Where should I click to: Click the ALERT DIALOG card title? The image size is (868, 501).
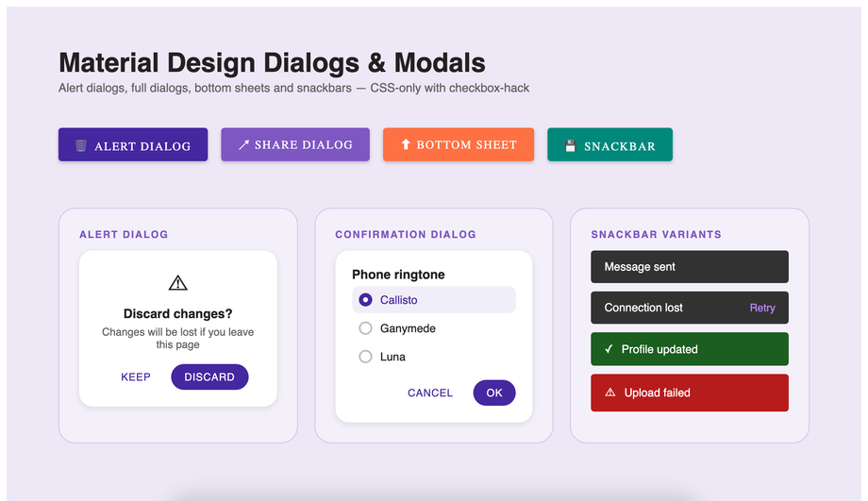124,234
